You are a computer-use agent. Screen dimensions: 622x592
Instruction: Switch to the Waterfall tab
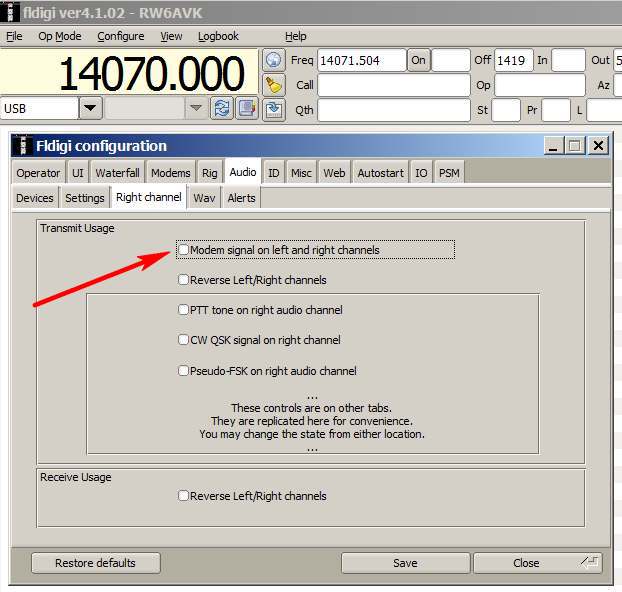point(118,173)
